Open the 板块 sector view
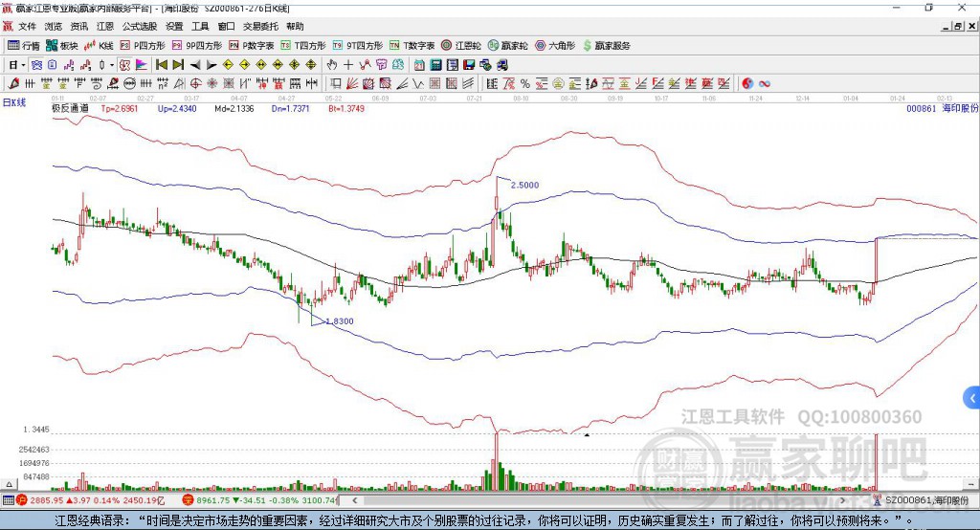Screen dimensions: 980x530 click(x=61, y=46)
